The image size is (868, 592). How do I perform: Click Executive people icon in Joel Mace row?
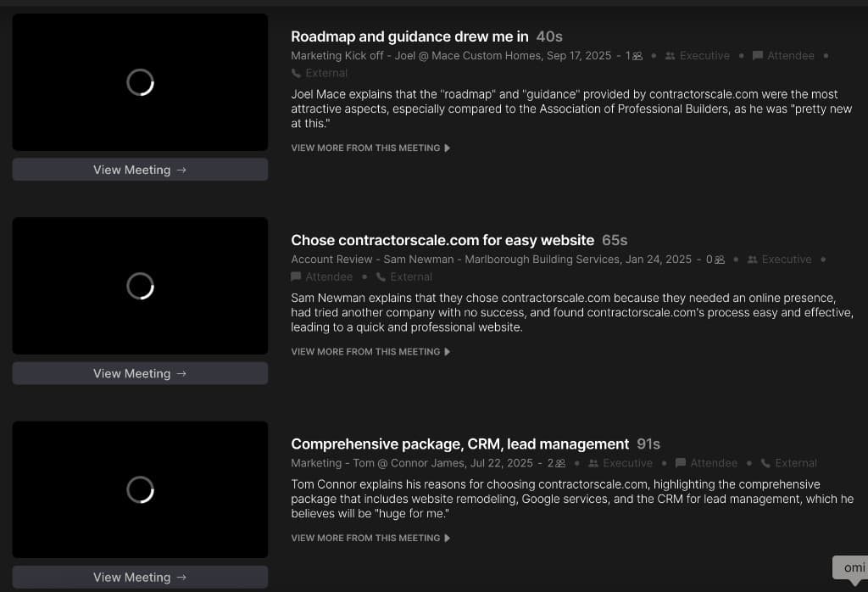pos(670,56)
